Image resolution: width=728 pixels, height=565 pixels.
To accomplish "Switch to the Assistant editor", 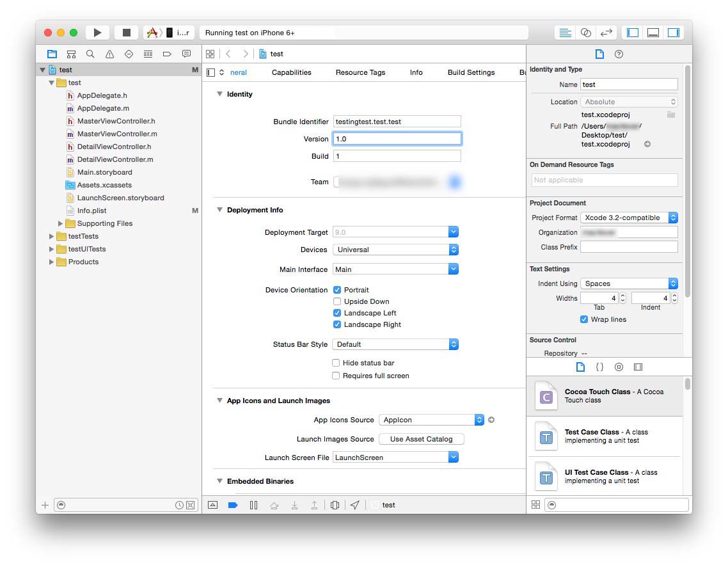I will (586, 33).
